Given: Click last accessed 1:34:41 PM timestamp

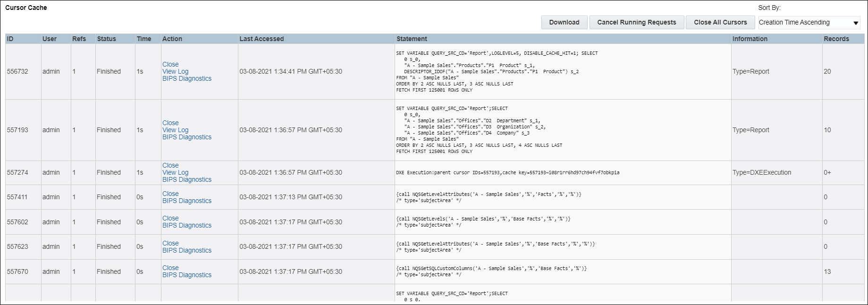Looking at the screenshot, I should coord(291,71).
